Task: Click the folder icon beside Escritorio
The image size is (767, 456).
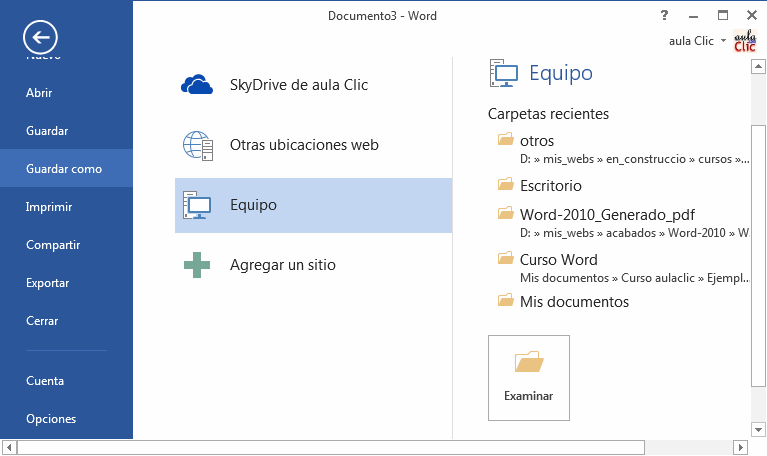Action: click(506, 184)
